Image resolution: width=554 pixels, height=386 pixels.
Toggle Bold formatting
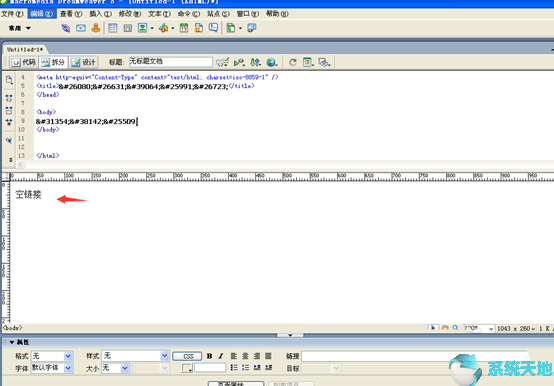[210, 356]
